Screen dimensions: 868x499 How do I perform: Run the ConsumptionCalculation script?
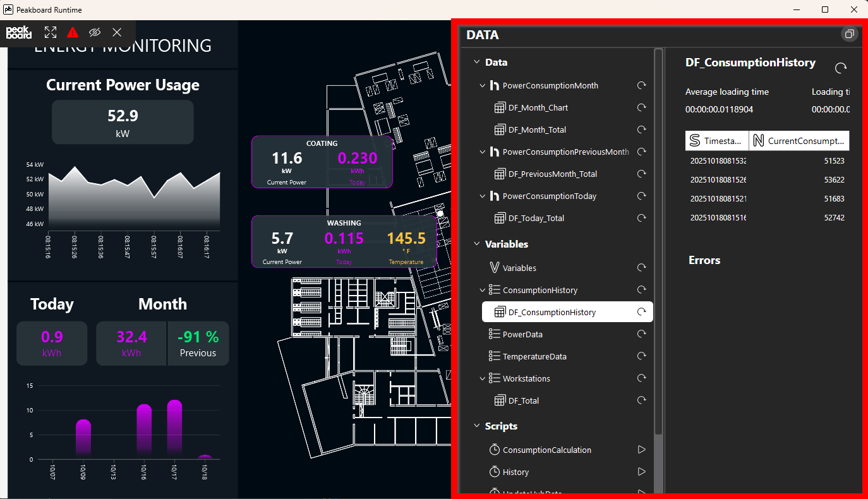pos(641,450)
